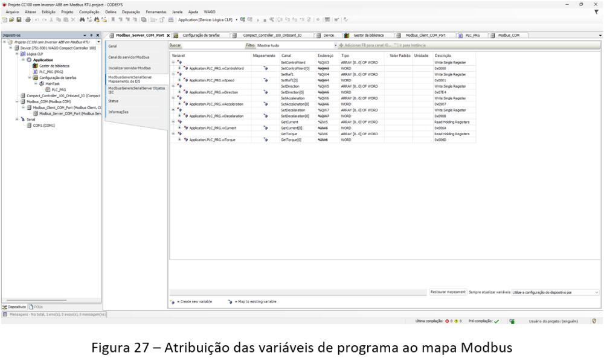
Task: Click the Login icon beside the Application selector
Action: (x=242, y=19)
